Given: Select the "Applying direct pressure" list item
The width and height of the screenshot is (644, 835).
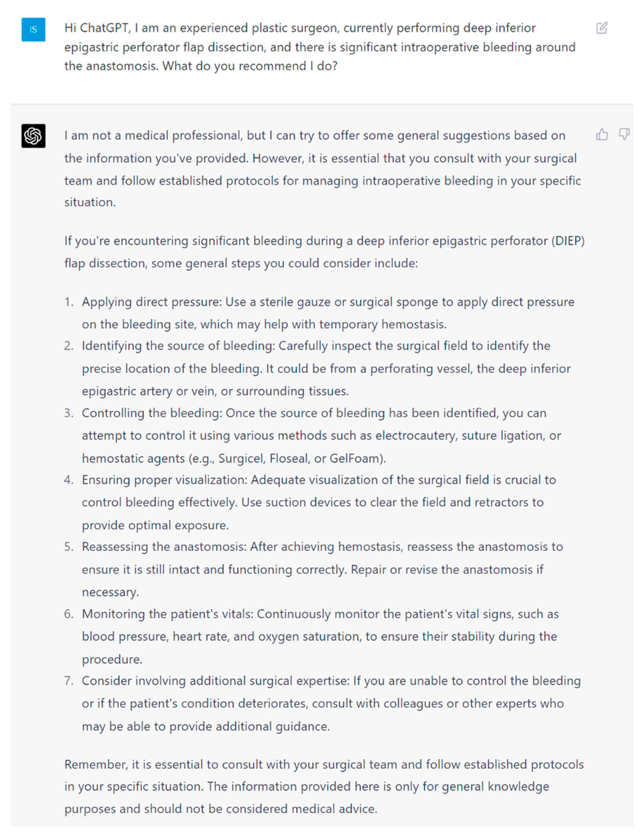Looking at the screenshot, I should 327,313.
